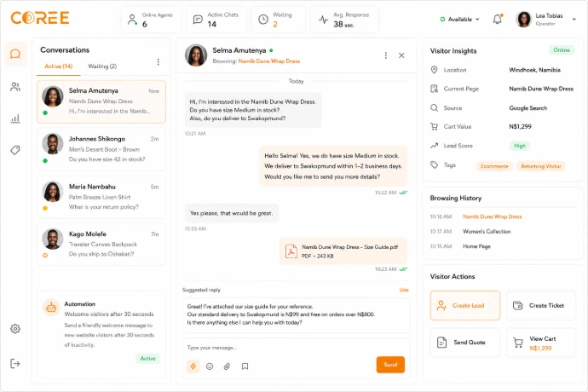Open Namib Dune Wrap Dress browsing link in header
This screenshot has width=588, height=392.
[x=269, y=61]
